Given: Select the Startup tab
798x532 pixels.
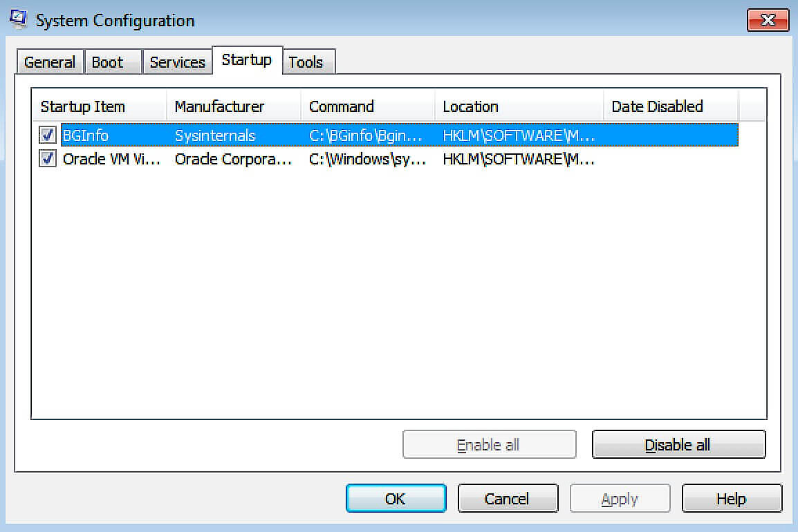Looking at the screenshot, I should click(247, 60).
